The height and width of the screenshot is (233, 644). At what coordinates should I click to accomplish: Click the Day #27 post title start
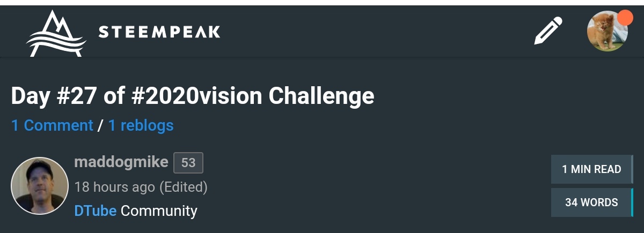point(54,96)
